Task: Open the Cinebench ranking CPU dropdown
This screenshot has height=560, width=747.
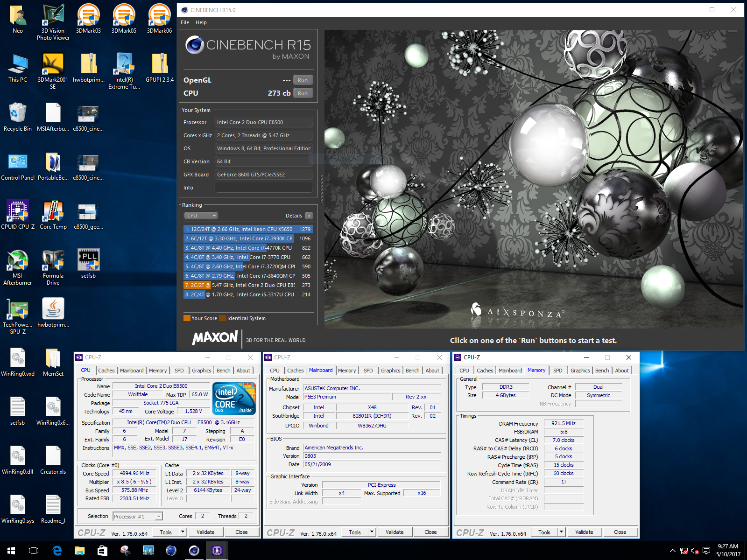Action: click(201, 216)
